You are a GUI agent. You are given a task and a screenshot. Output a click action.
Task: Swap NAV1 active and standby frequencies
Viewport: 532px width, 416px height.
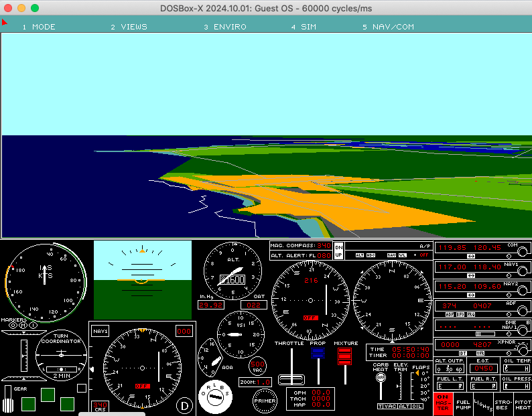click(471, 275)
